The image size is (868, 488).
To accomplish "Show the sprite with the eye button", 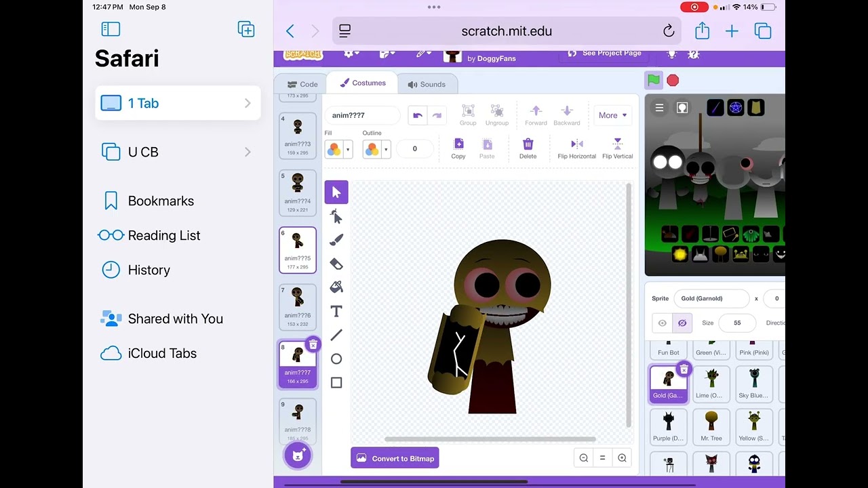I will pyautogui.click(x=663, y=323).
